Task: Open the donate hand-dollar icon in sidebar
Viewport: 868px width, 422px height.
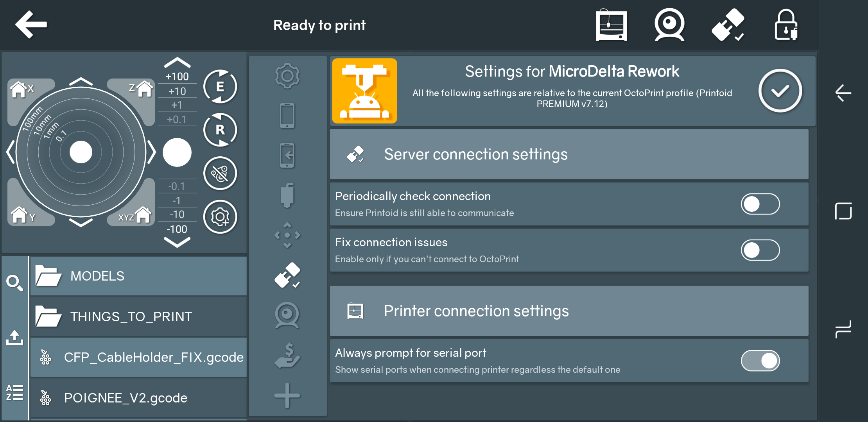Action: coord(287,356)
